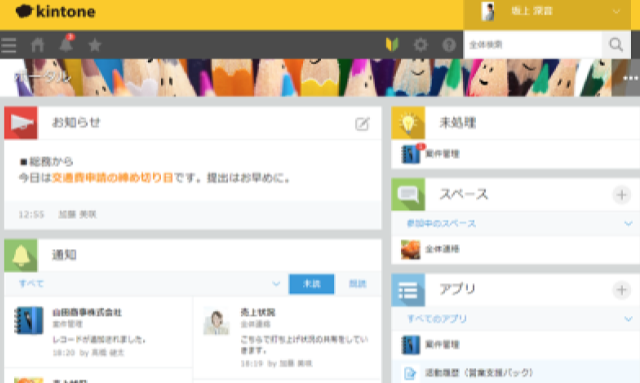Click the orange 交通費申請の締め切り日 link

(x=112, y=178)
